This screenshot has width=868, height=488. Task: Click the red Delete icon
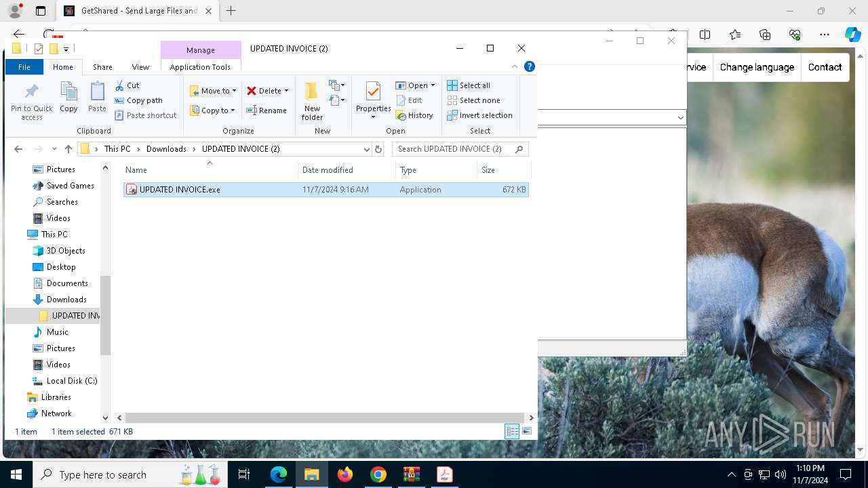252,91
